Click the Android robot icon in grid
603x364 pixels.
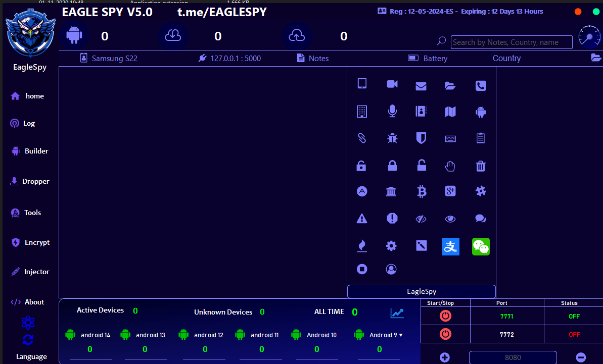click(x=481, y=112)
